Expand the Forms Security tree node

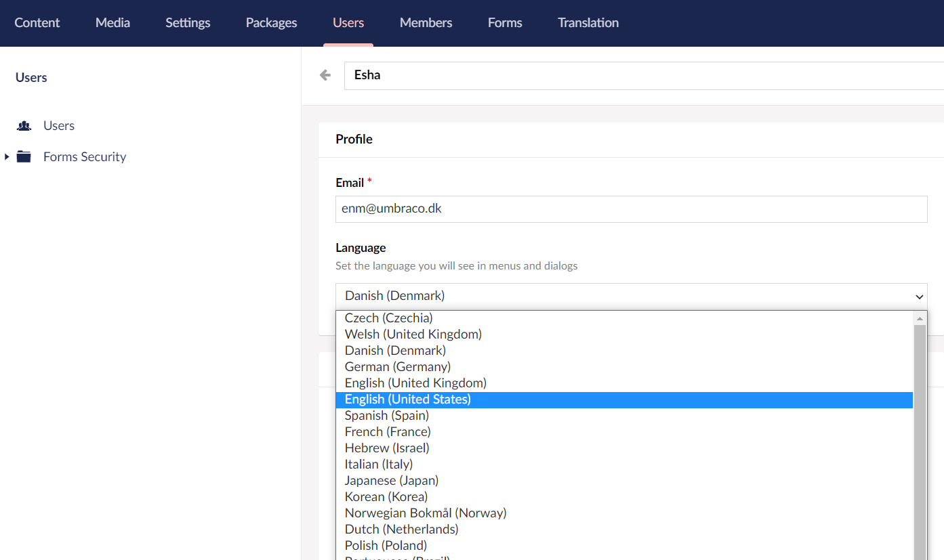[7, 157]
